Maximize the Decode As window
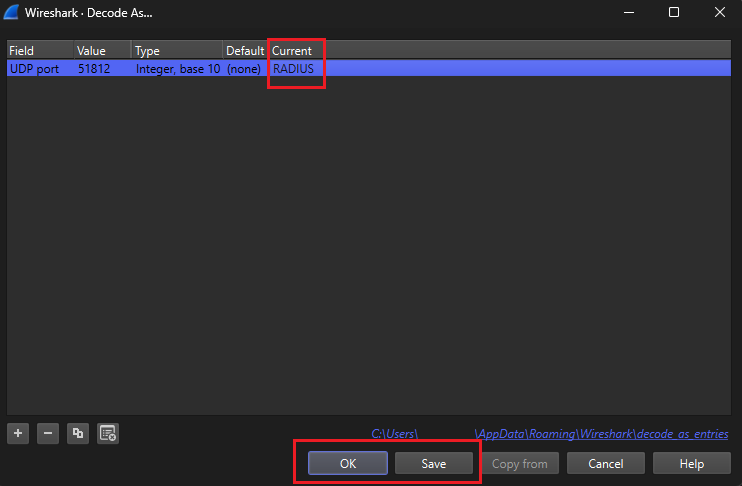The width and height of the screenshot is (742, 486). coord(674,12)
